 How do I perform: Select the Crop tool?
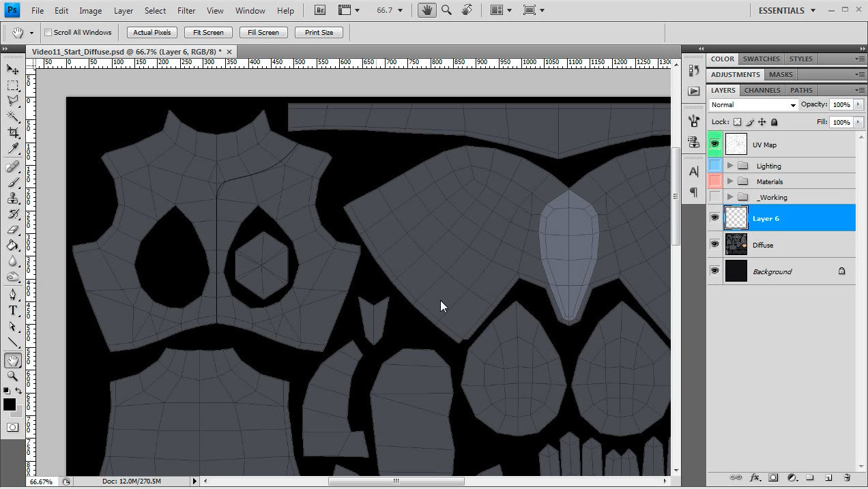[12, 132]
